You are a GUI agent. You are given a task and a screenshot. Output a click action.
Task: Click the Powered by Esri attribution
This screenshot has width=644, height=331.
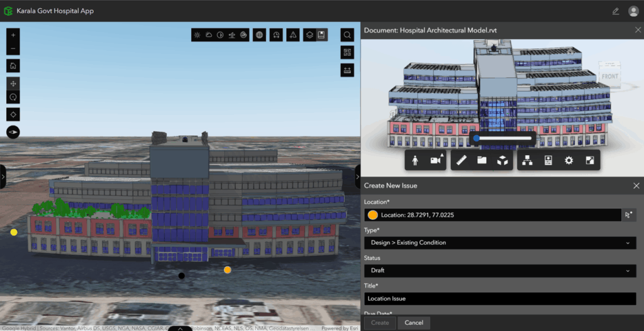coord(340,328)
